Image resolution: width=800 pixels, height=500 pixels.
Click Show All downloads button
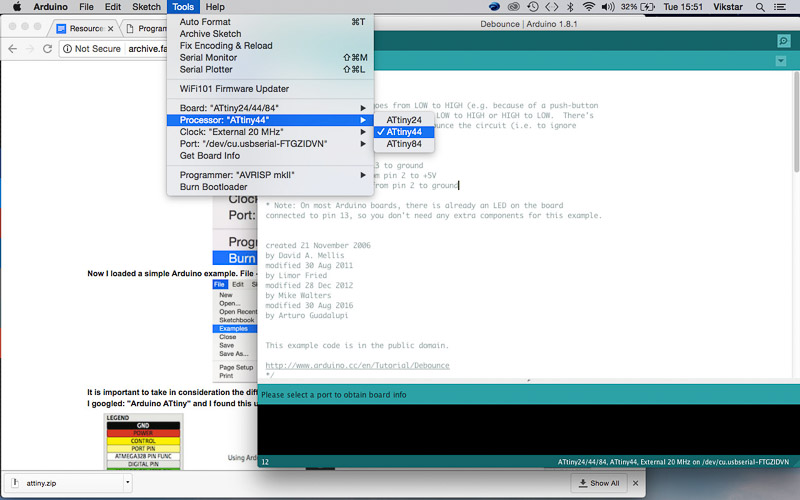599,483
